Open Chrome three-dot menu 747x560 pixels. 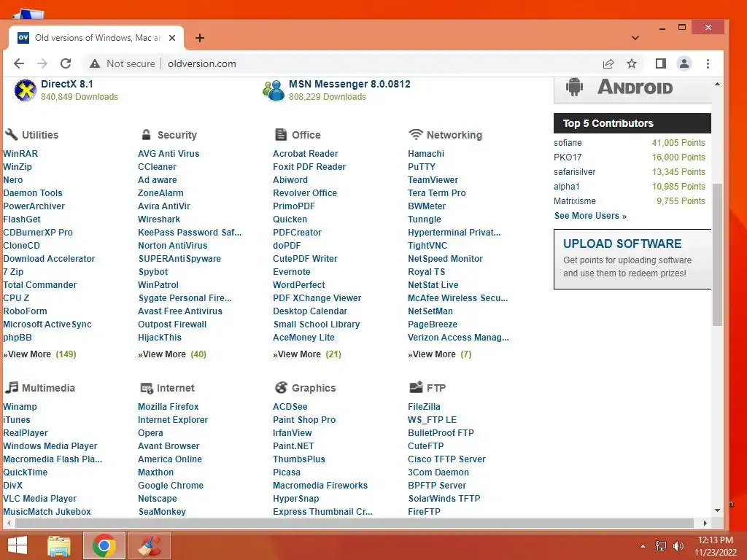(708, 63)
